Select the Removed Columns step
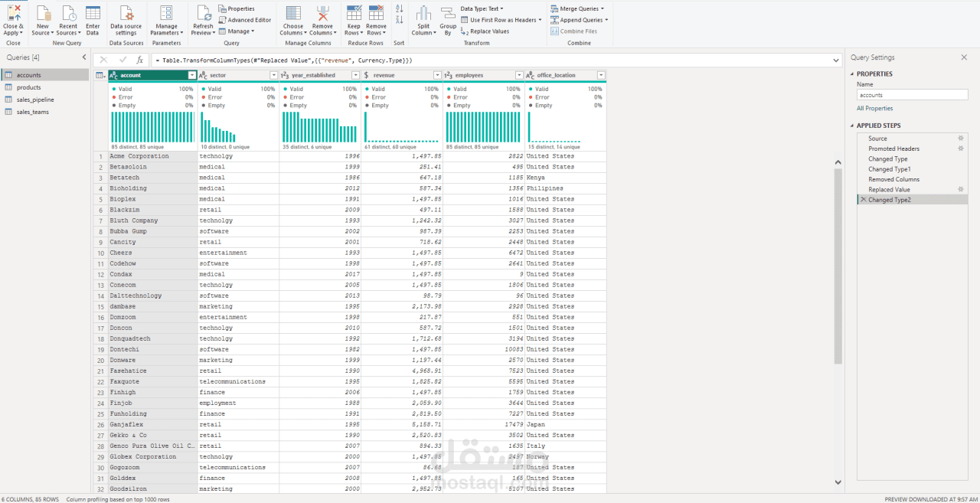 click(913, 179)
